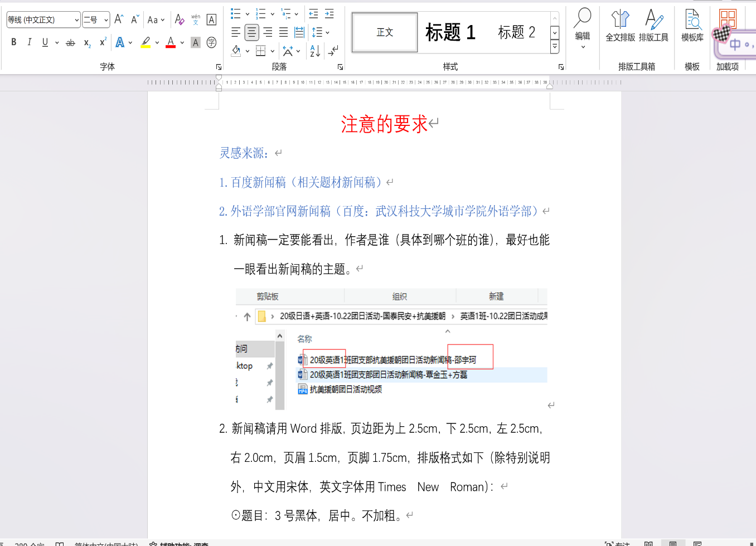Apply the red font color swatch
Viewport: 756px width, 546px height.
[171, 42]
